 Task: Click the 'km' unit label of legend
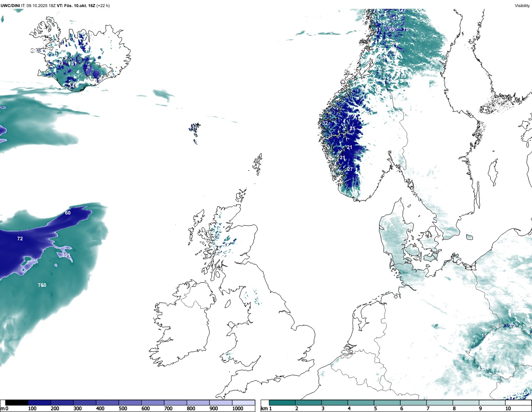tap(264, 409)
